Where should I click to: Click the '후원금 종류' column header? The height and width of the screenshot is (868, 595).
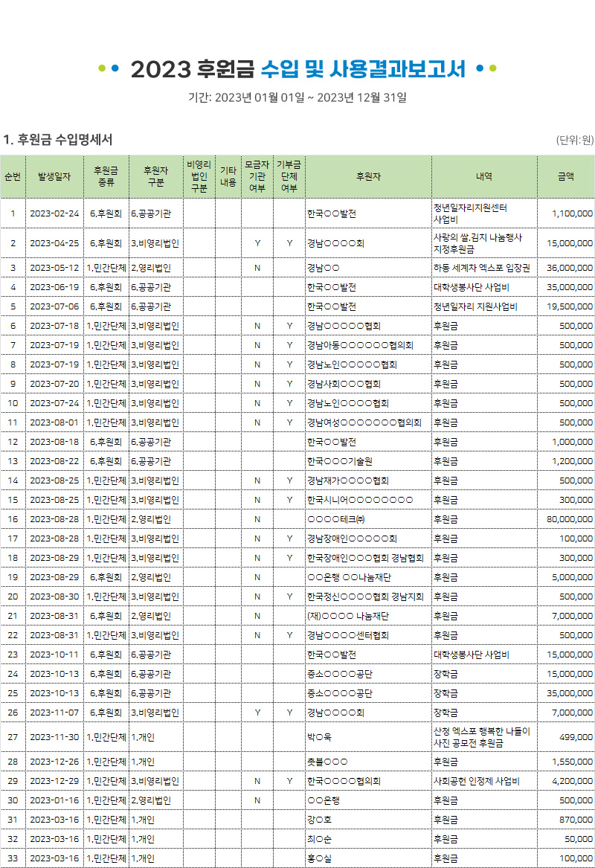point(106,176)
